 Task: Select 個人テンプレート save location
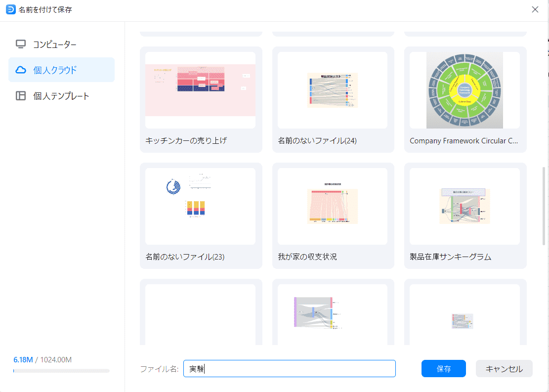pos(61,95)
